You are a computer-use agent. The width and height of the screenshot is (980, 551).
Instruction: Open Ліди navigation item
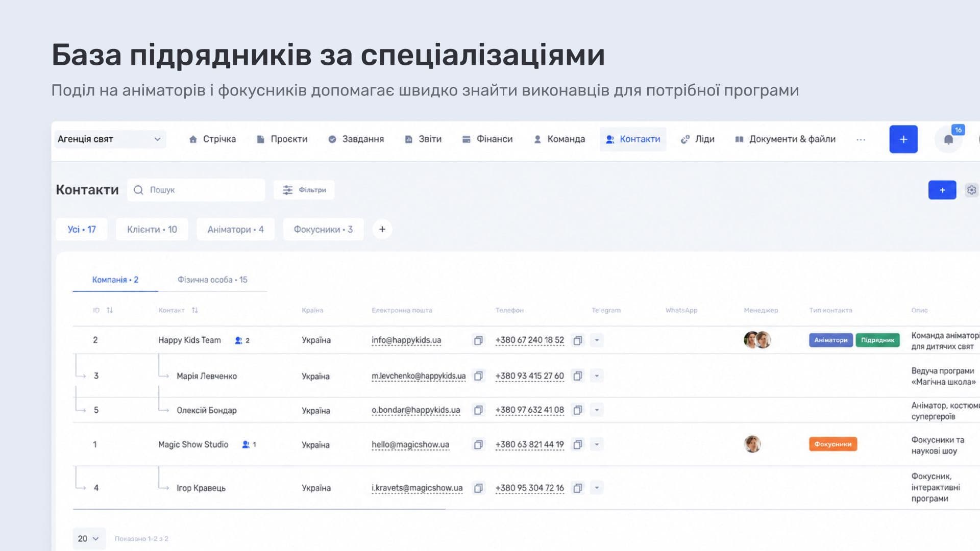click(698, 139)
